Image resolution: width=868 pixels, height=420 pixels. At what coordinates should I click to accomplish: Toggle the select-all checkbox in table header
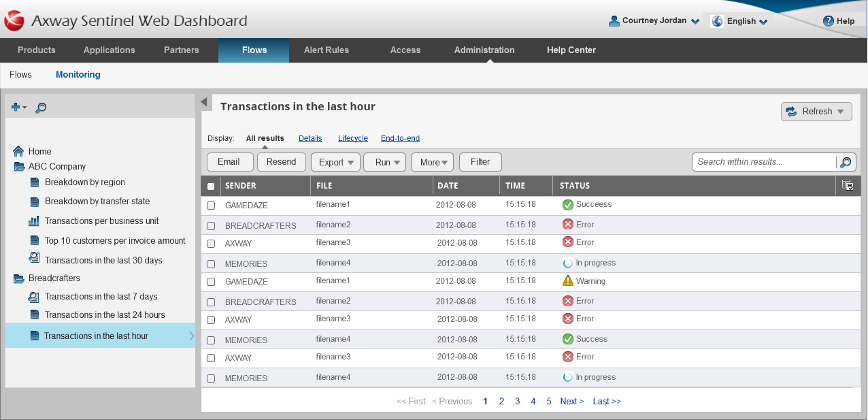coord(211,186)
